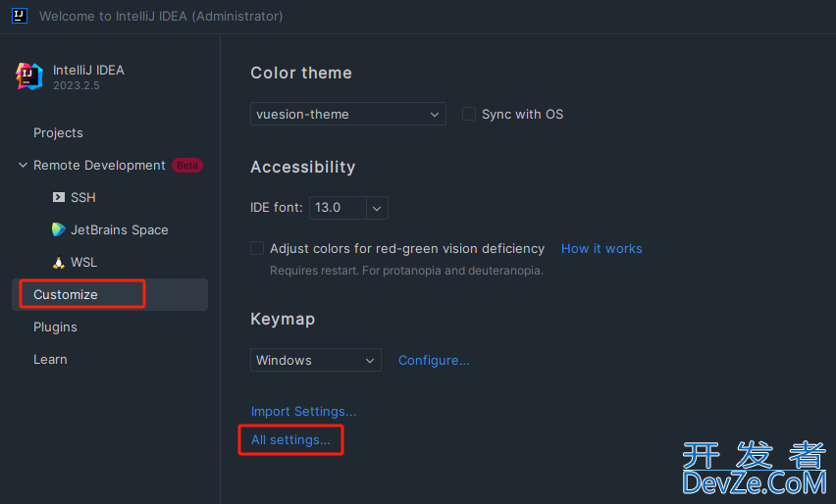Switch to the Customize tab
Screen dimensions: 836x504
(110, 294)
